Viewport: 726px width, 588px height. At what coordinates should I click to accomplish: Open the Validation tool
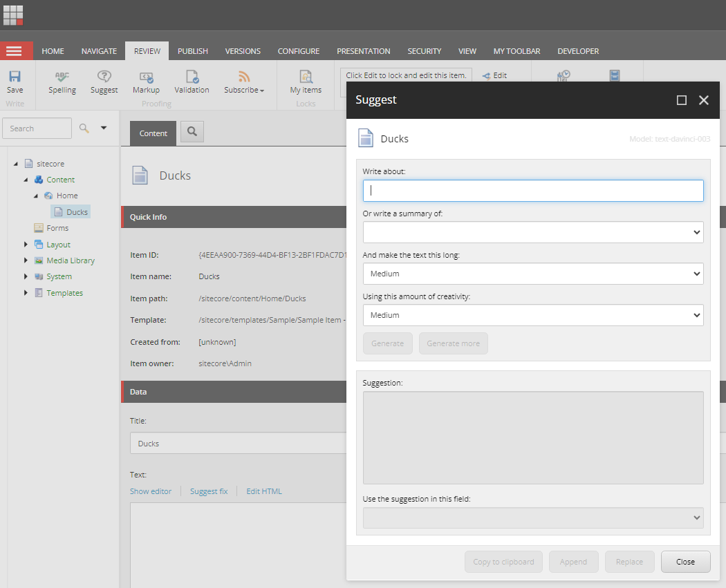point(192,77)
